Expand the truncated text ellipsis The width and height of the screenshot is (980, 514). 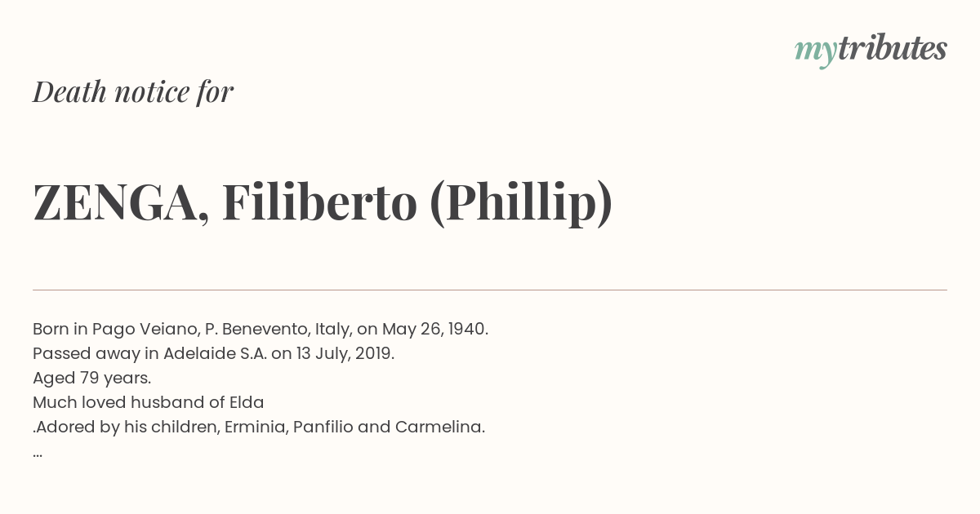[38, 454]
